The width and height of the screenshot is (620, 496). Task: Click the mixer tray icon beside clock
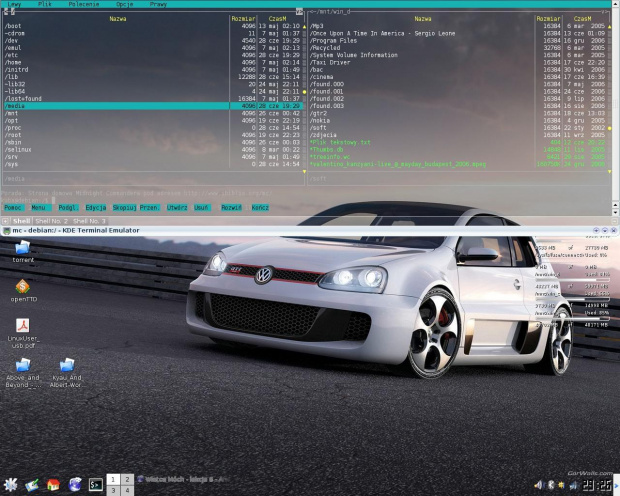573,485
